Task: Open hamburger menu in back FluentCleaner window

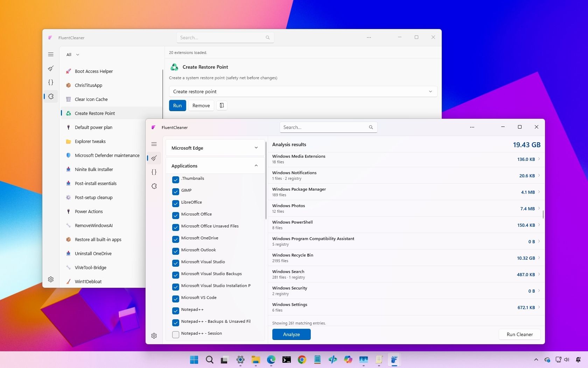Action: pos(51,54)
